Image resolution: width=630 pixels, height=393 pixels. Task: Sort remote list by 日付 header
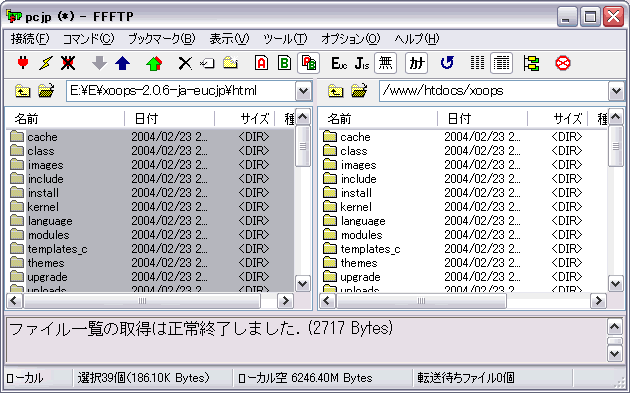[x=483, y=119]
